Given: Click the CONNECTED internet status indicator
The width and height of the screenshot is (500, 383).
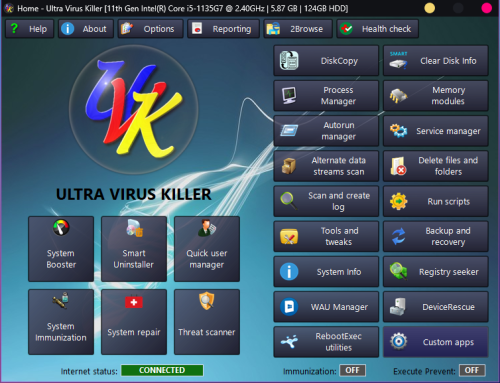Looking at the screenshot, I should pyautogui.click(x=162, y=370).
